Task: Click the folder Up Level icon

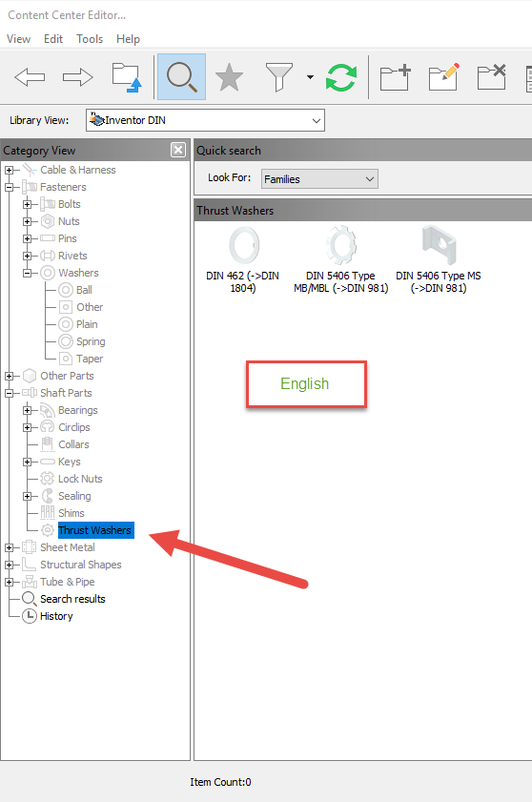Action: coord(127,77)
